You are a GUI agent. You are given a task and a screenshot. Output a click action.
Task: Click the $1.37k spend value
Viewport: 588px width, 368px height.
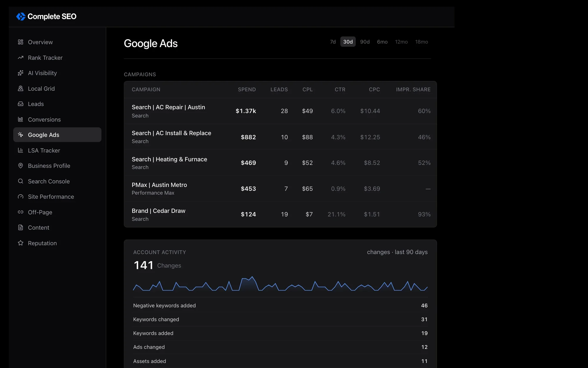246,111
